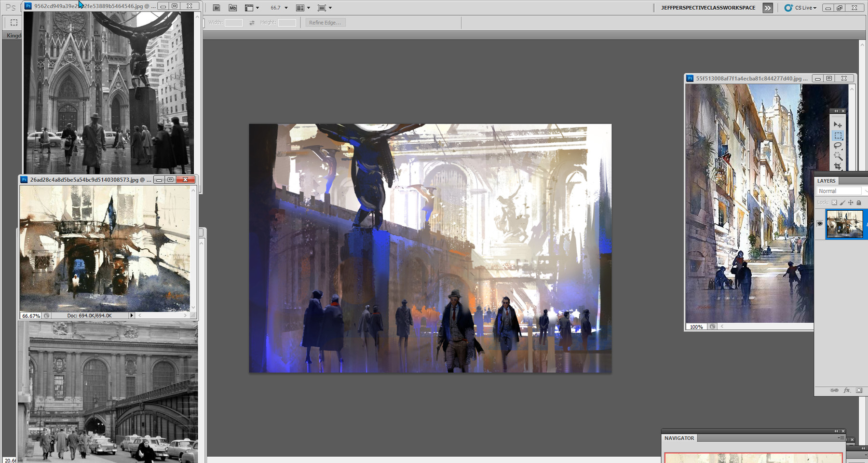Toggle lock transparent pixels
Screen dimensions: 868x463
[x=834, y=203]
